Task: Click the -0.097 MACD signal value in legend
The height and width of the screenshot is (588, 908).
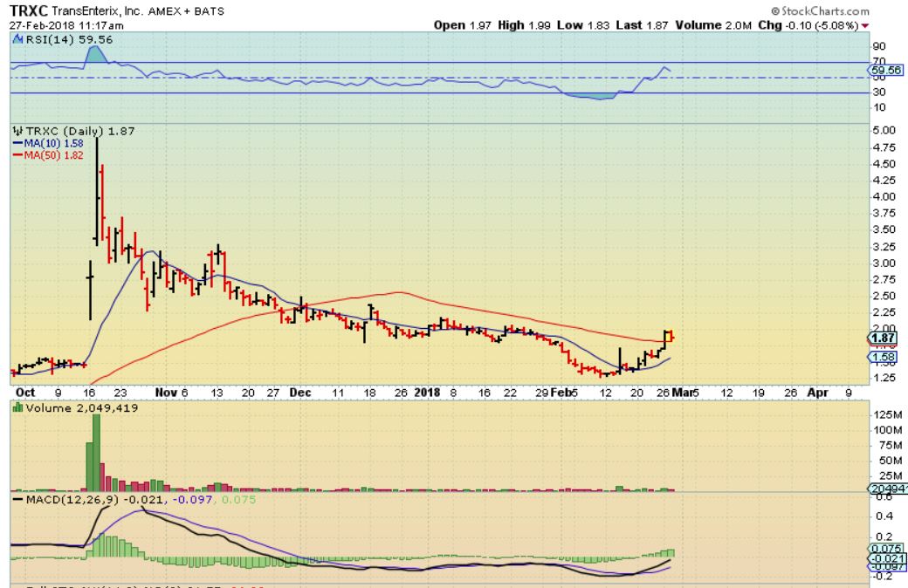Action: [x=192, y=499]
